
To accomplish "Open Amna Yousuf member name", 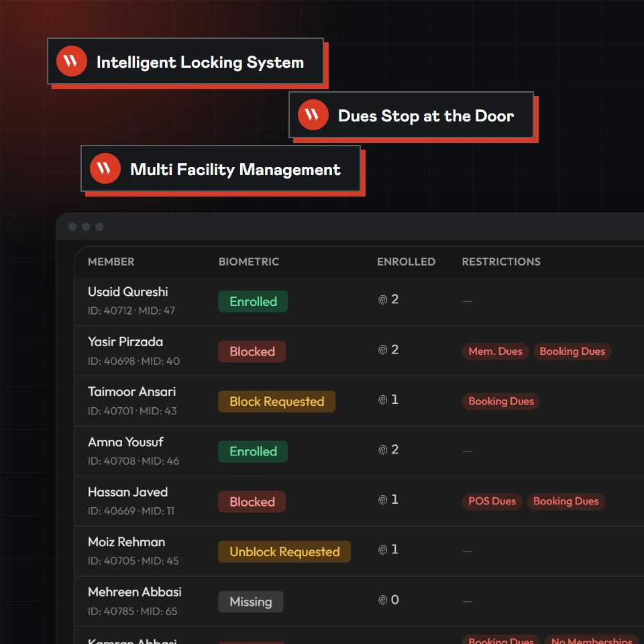I will pos(125,442).
